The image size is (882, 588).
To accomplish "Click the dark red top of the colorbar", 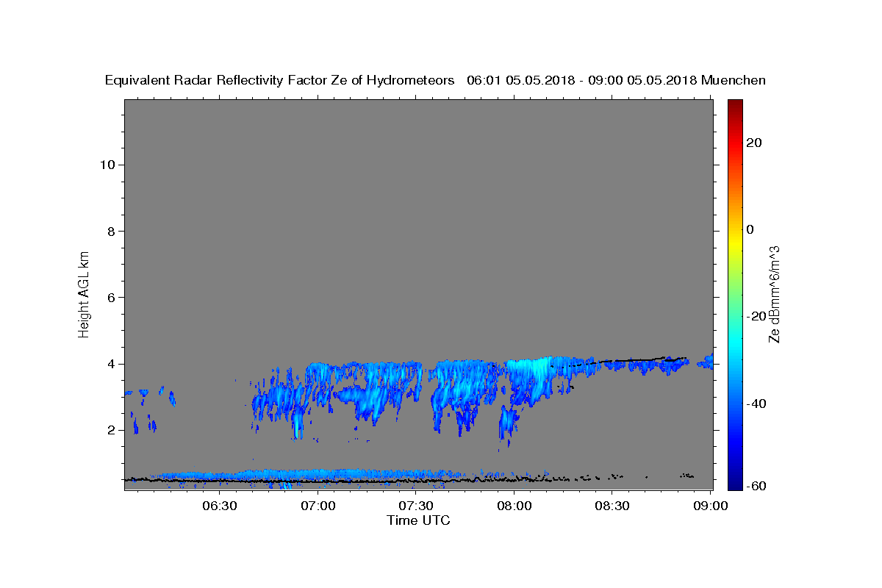I will pyautogui.click(x=735, y=106).
